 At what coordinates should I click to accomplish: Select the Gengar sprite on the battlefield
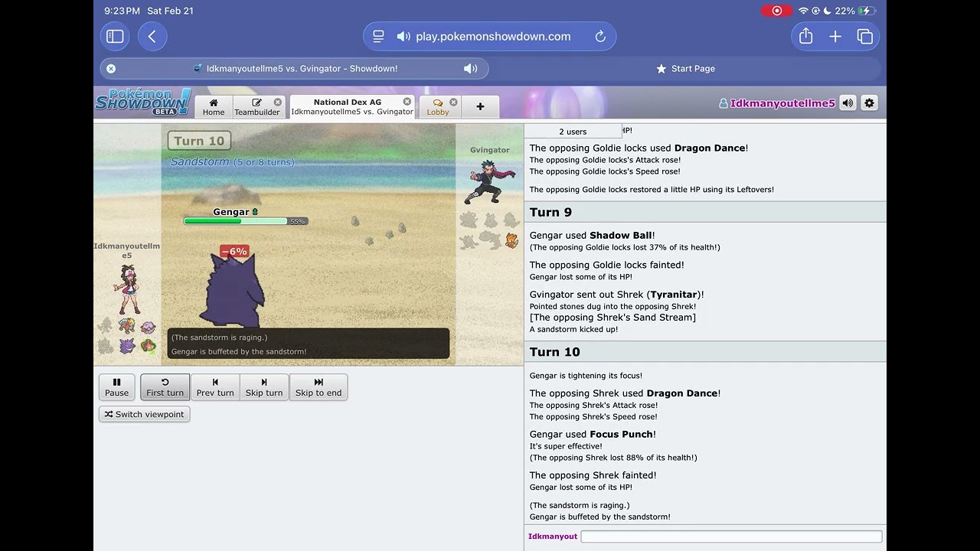pos(231,292)
